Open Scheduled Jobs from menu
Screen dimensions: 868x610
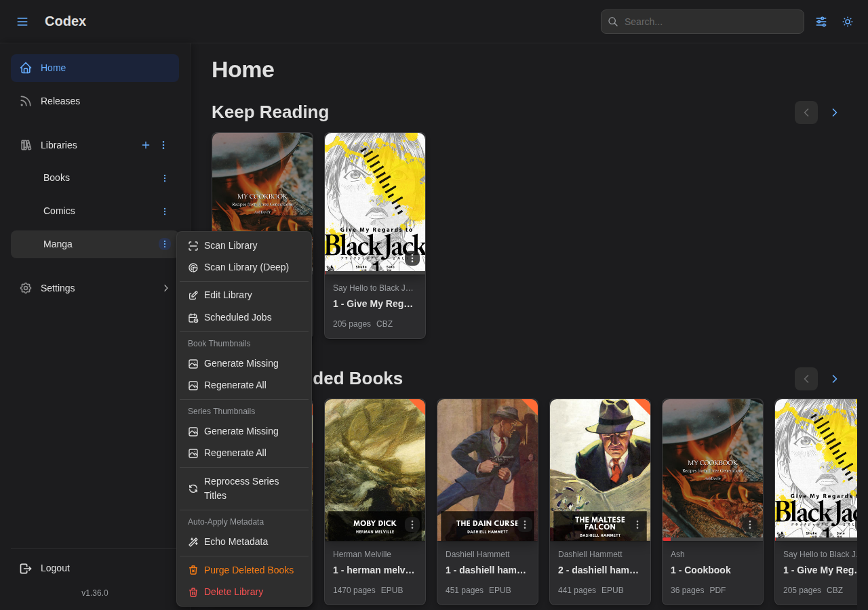244,317
